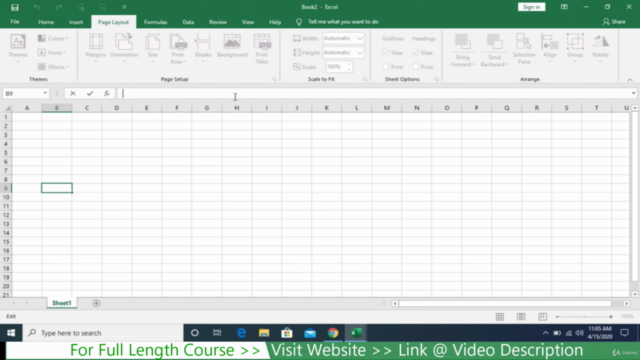This screenshot has width=640, height=360.
Task: Switch to the Review tab
Action: tap(218, 22)
